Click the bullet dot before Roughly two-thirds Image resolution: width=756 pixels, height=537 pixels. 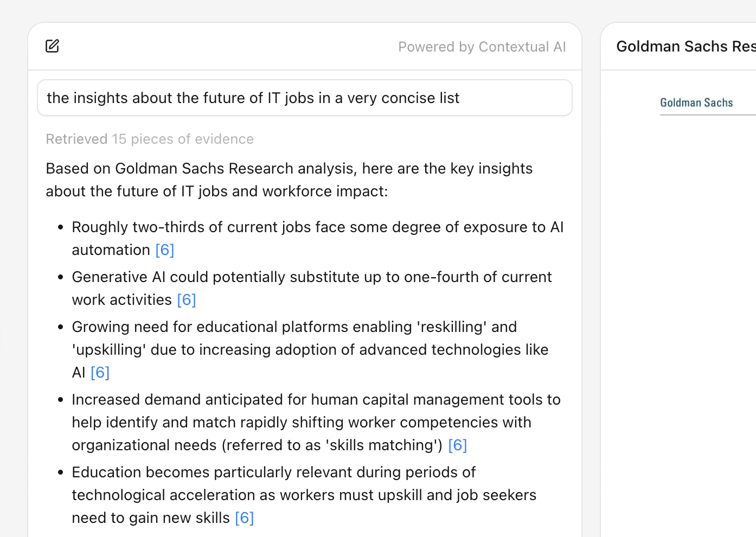tap(61, 228)
